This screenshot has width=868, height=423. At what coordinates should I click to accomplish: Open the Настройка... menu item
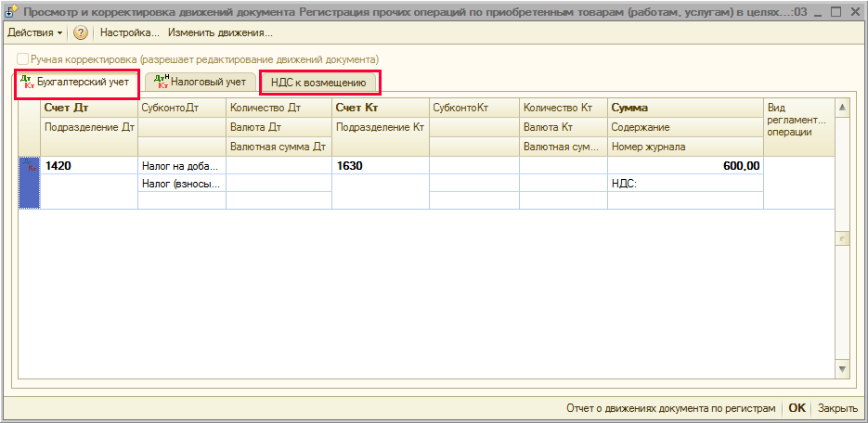[129, 32]
